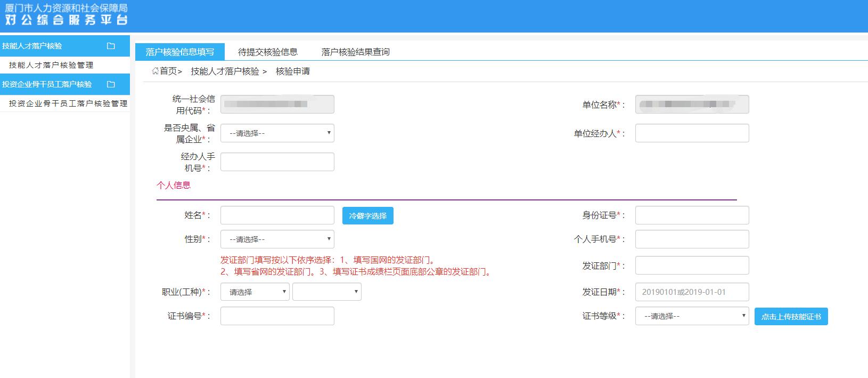
Task: Click the 技能人才落户核验 breadcrumb link
Action: (x=225, y=71)
